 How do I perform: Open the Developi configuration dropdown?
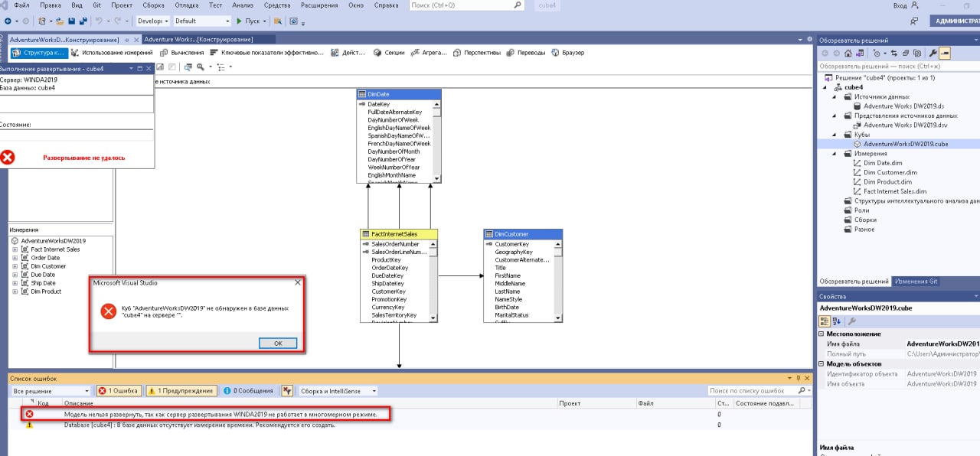(x=153, y=21)
